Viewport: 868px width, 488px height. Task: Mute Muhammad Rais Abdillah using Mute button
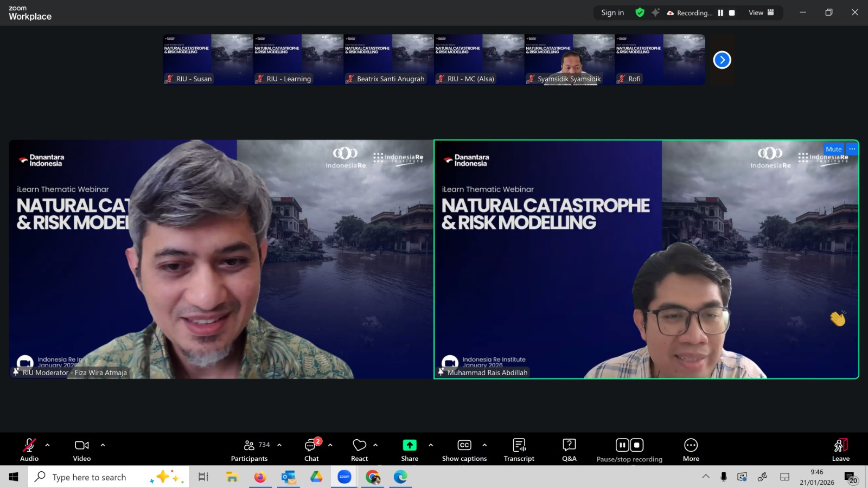pyautogui.click(x=833, y=149)
